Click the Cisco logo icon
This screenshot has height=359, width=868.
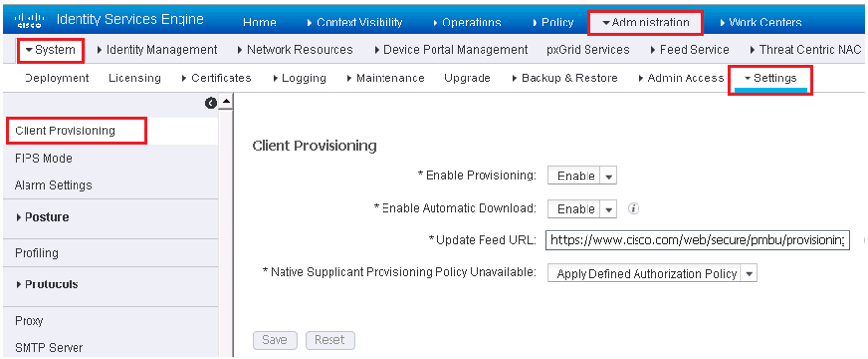point(26,21)
